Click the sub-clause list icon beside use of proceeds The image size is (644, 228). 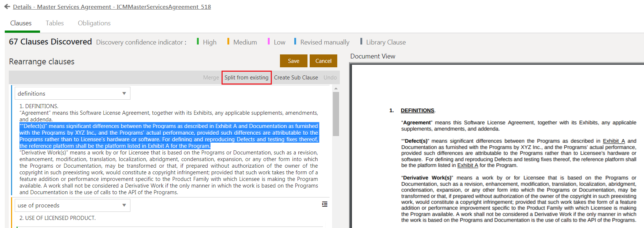pyautogui.click(x=325, y=204)
